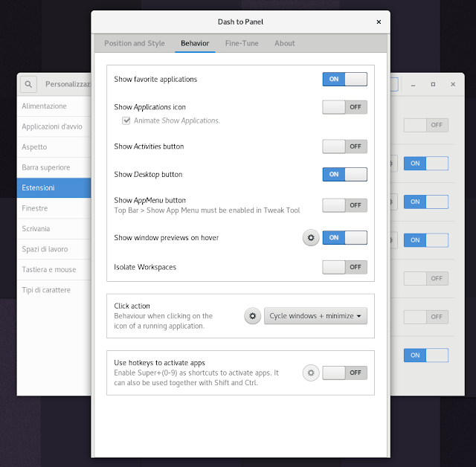
Task: Open Cycle windows + minimize dropdown
Action: click(315, 316)
